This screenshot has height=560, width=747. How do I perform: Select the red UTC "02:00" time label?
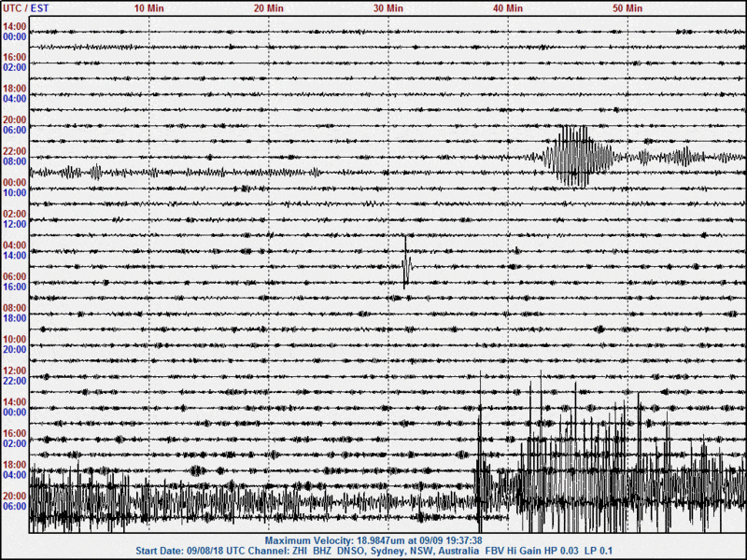pyautogui.click(x=15, y=214)
